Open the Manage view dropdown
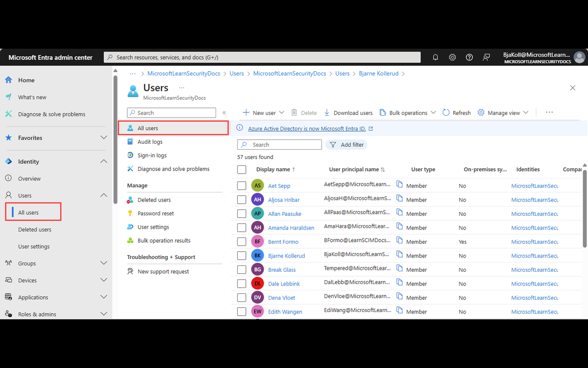The width and height of the screenshot is (588, 368). tap(503, 113)
